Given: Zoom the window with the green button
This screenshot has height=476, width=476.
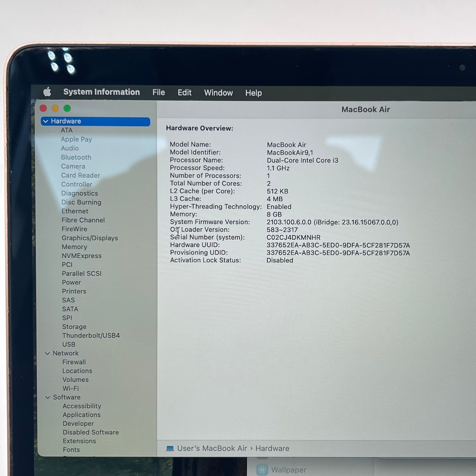Looking at the screenshot, I should pos(67,108).
